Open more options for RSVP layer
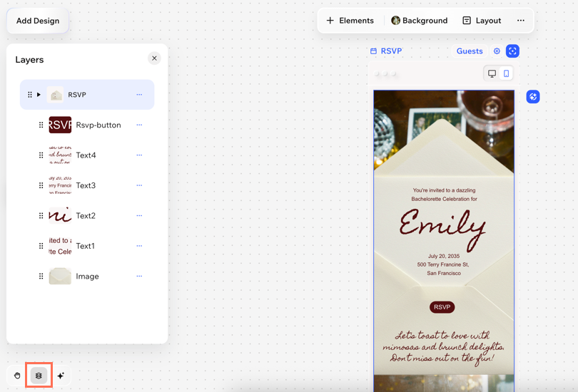578x392 pixels. click(139, 95)
